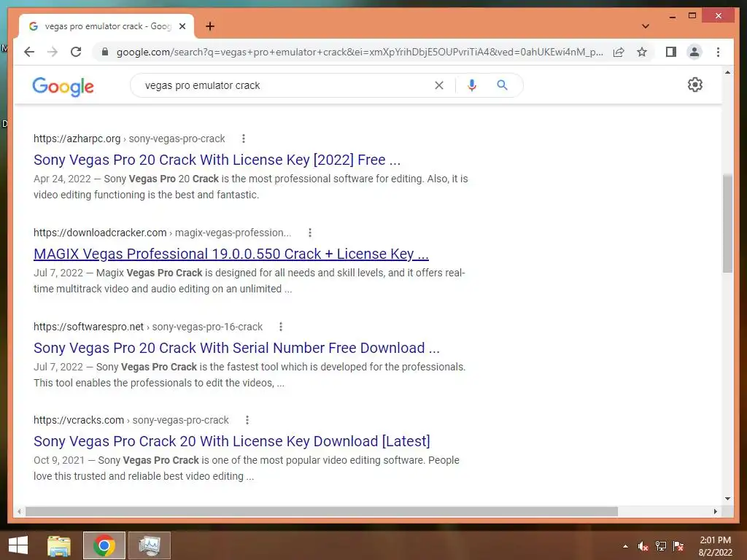
Task: Open Action Center flag icon
Action: pos(678,546)
